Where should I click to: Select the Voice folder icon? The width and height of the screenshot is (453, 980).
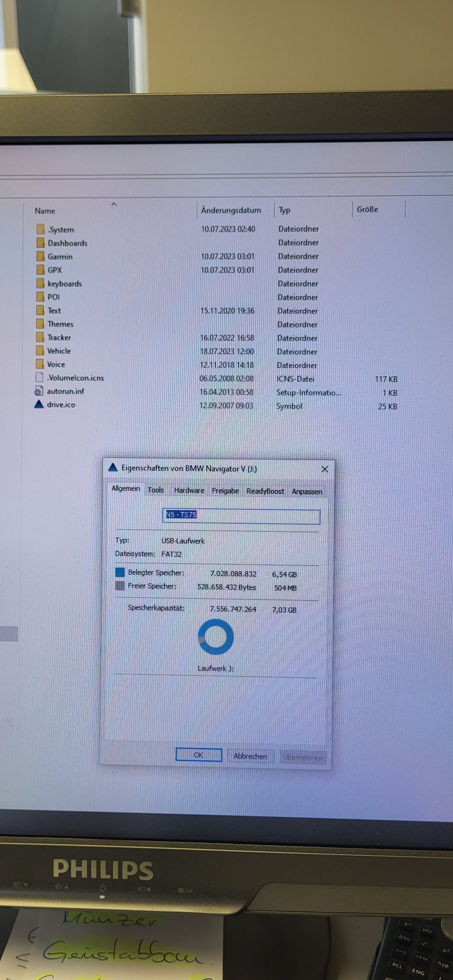pyautogui.click(x=40, y=364)
